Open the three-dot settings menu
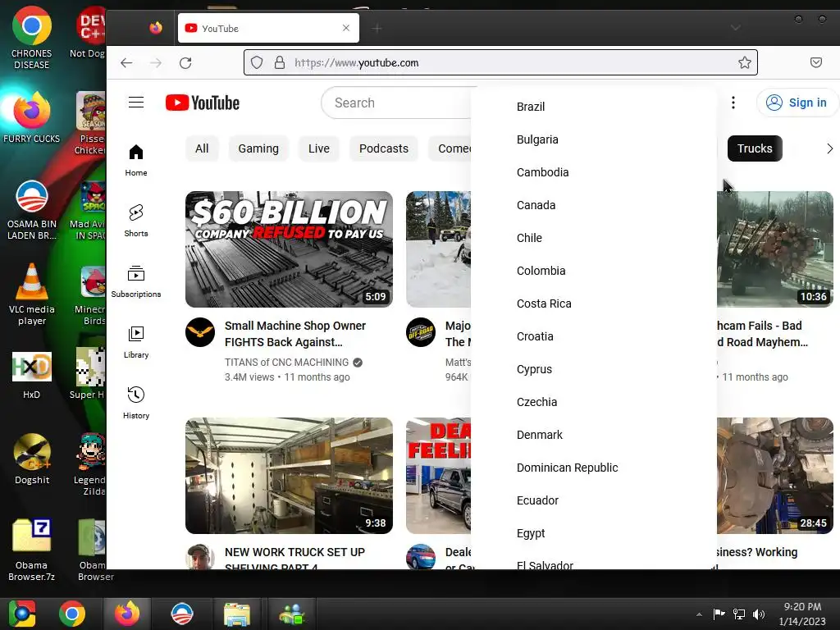 [733, 103]
